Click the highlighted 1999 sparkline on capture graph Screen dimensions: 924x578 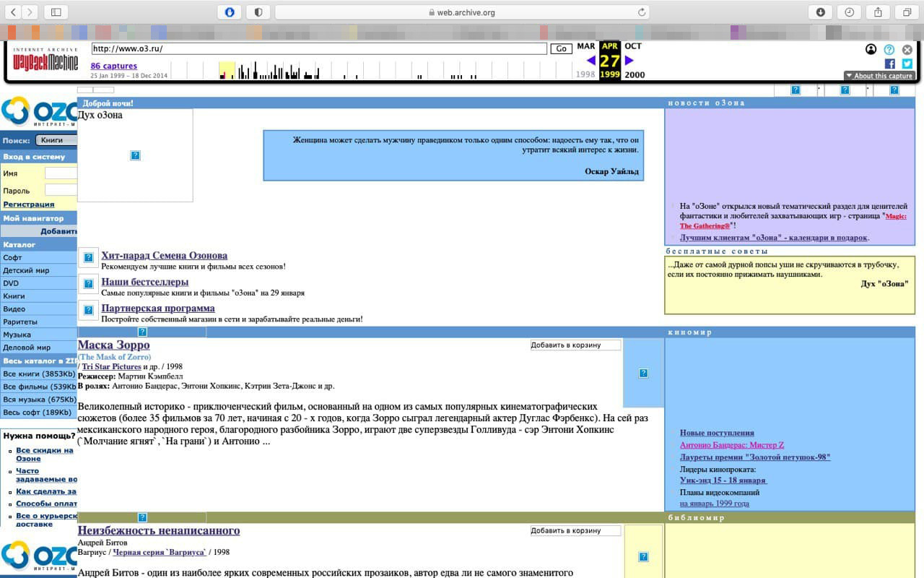tap(227, 70)
